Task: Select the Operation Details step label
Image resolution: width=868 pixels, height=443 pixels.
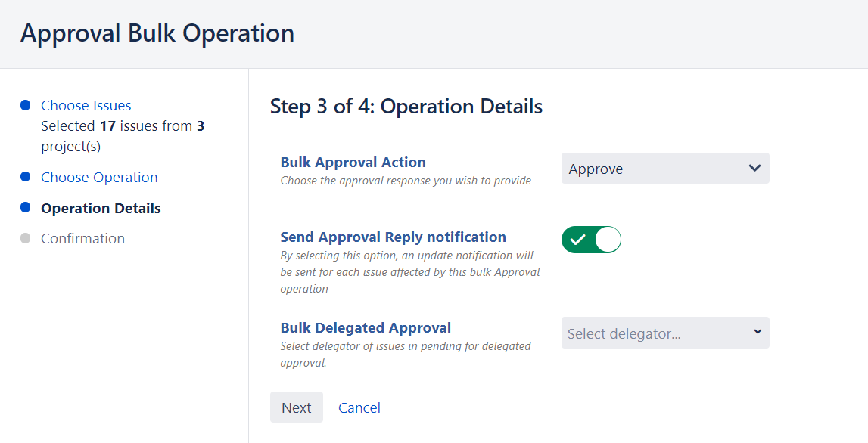Action: [x=101, y=208]
